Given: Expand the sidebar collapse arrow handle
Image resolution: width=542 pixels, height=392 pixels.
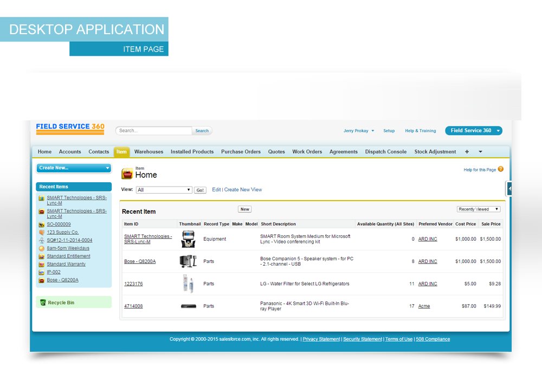Looking at the screenshot, I should [509, 189].
